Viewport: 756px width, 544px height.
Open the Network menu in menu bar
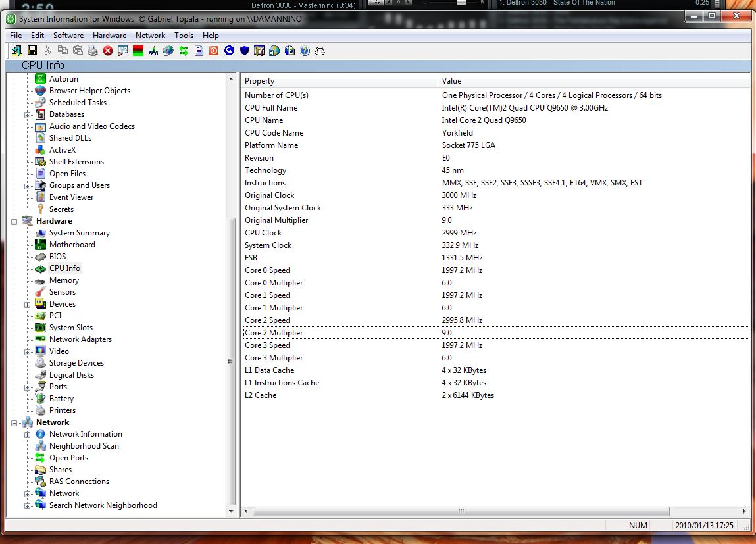coord(151,35)
